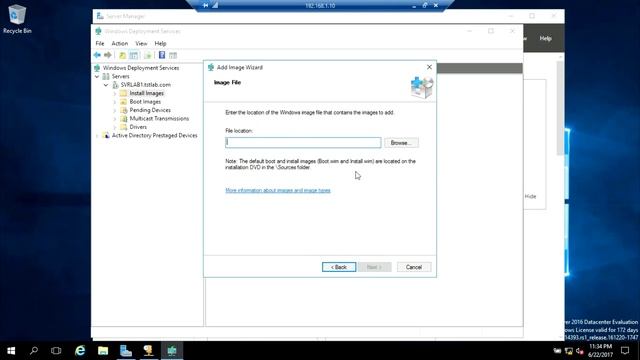Open the blue Help icon in the toolbar
Screen dimensions: 640x360
[x=162, y=55]
